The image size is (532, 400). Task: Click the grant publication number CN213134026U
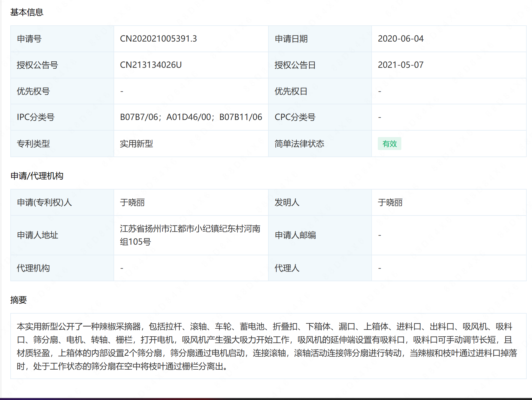[151, 65]
